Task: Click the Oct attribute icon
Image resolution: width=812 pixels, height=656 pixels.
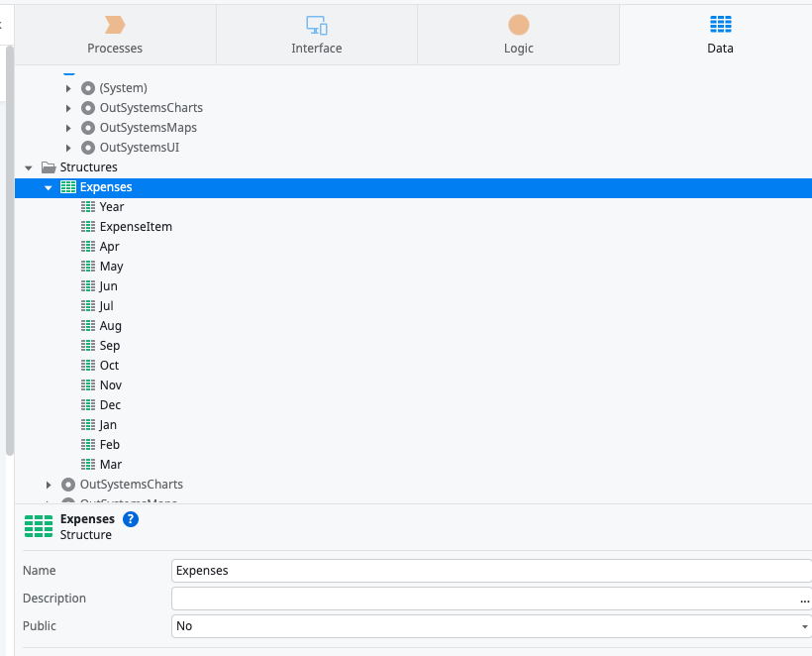Action: [x=88, y=366]
